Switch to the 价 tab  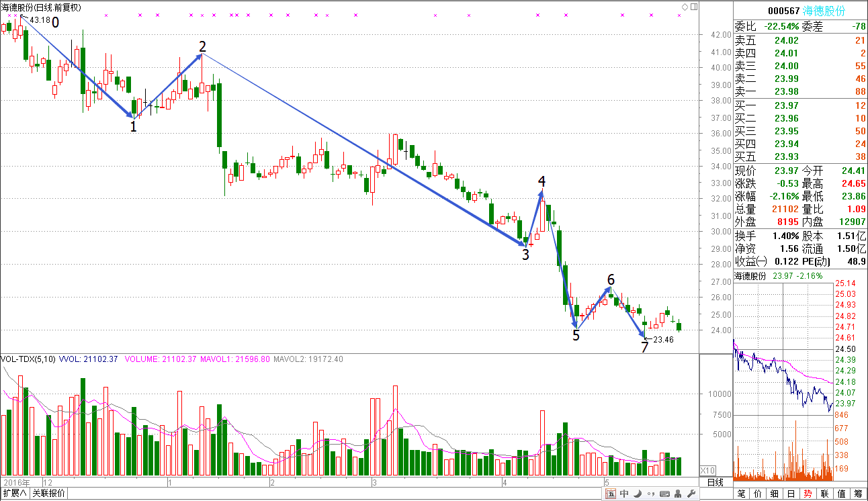(x=758, y=494)
